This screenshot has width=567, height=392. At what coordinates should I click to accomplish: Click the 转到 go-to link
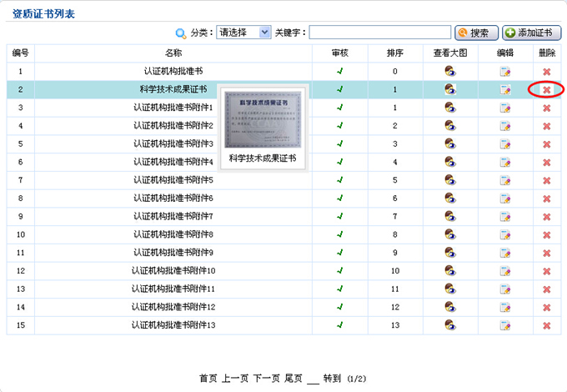(332, 379)
